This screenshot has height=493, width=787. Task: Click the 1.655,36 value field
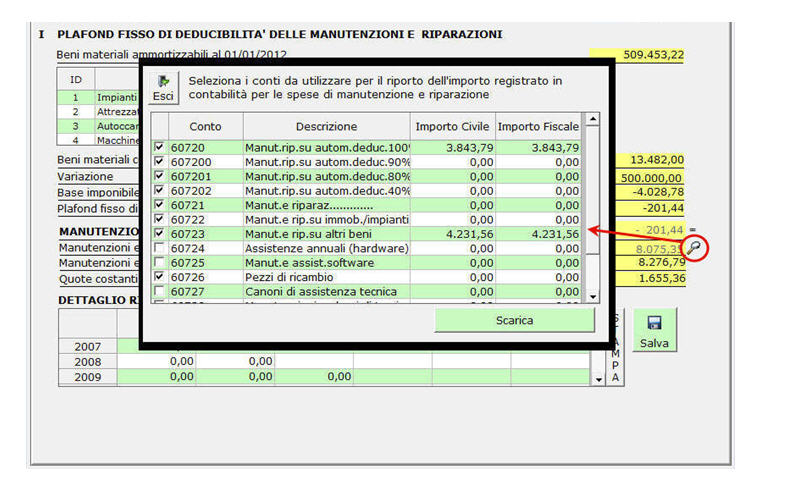pyautogui.click(x=650, y=278)
